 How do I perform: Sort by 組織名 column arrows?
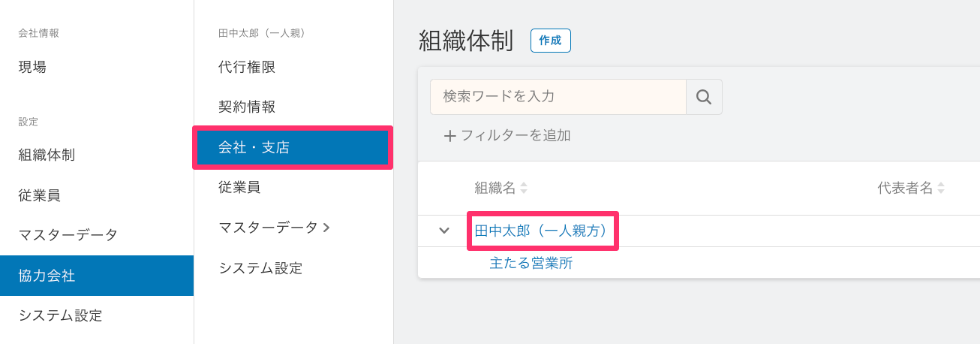pos(524,188)
